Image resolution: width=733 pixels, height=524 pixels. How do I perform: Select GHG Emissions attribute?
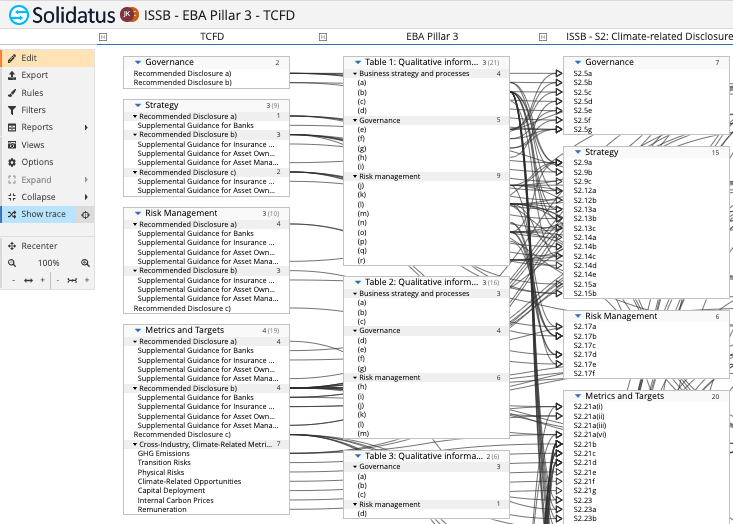coord(164,453)
